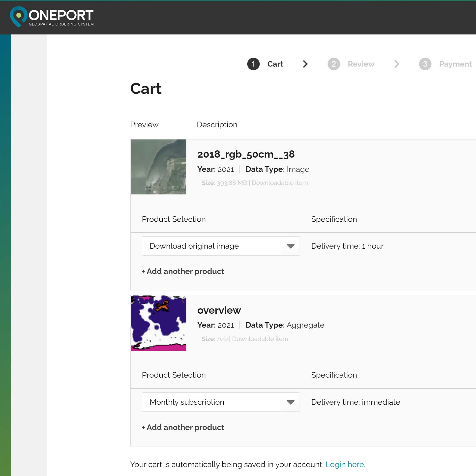Open the Monthly subscription dropdown for overview
Screen dimensions: 476x476
click(x=290, y=402)
